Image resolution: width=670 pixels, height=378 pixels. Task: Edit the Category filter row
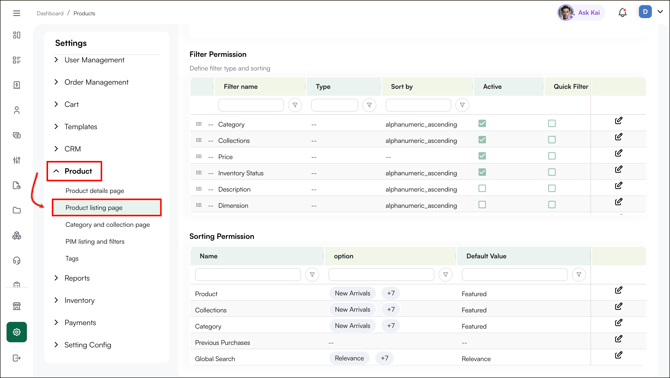618,121
